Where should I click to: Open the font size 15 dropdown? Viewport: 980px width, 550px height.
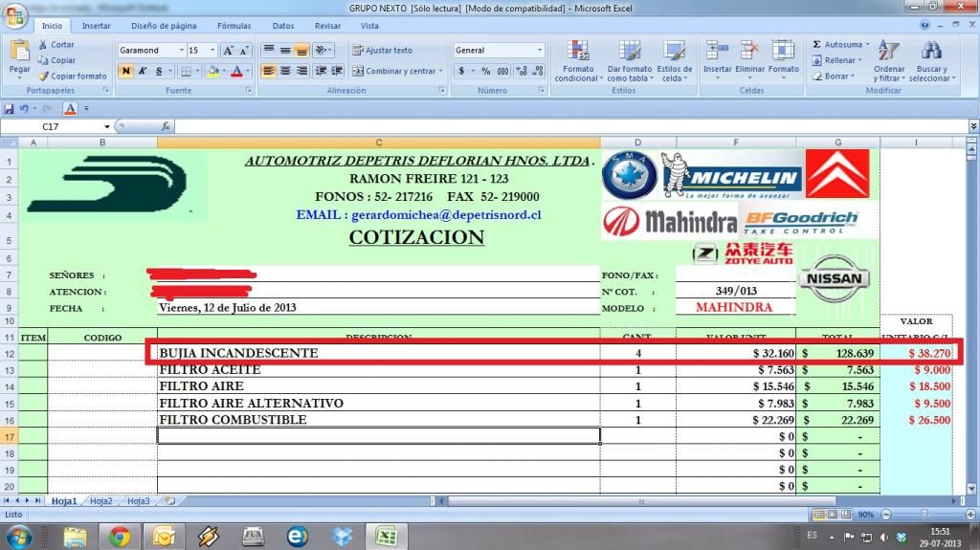(212, 50)
